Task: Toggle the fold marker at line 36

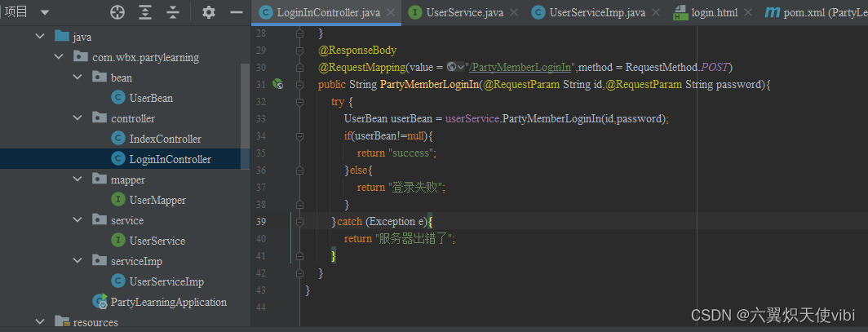Action: point(299,170)
